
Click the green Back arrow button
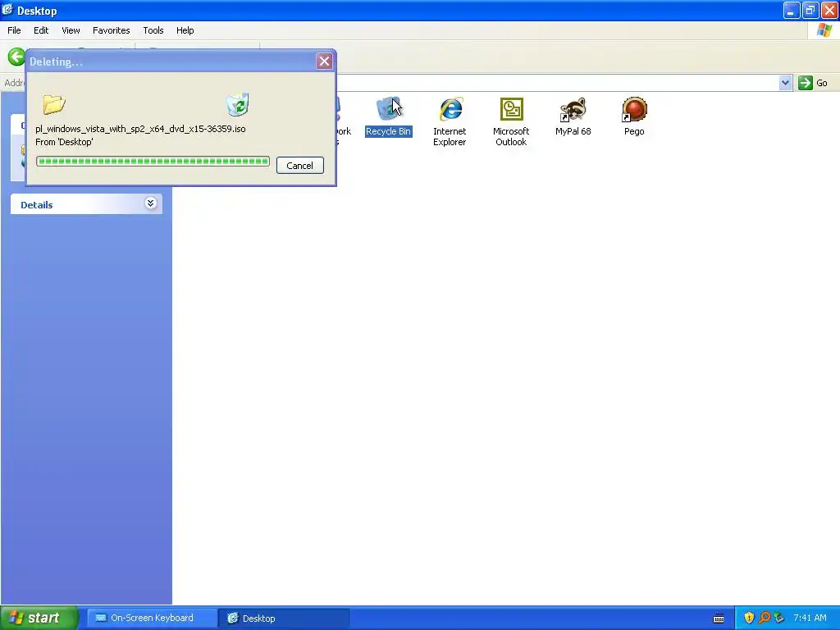[16, 57]
